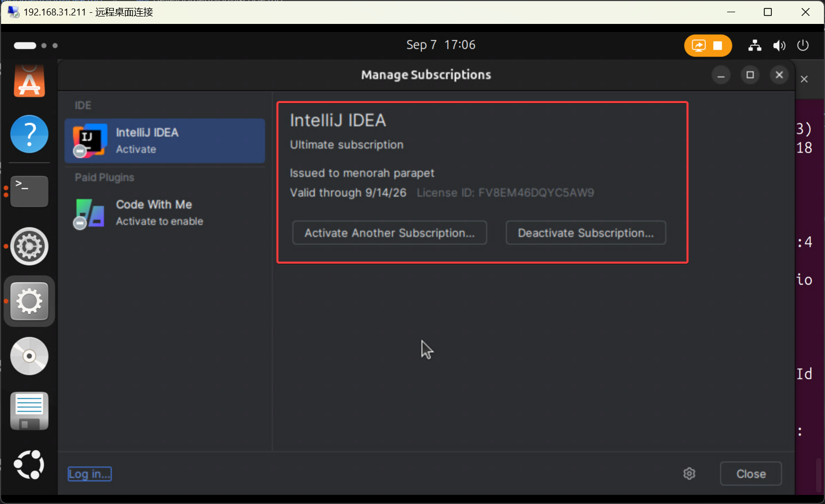This screenshot has height=504, width=825.
Task: Open the Help icon in the dock
Action: pos(29,134)
